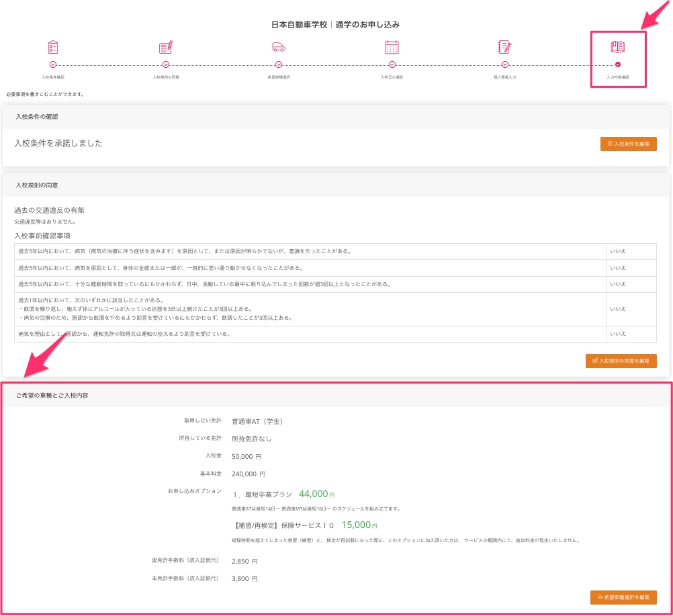Click the checkmark circle under the car icon
673x616 pixels.
(x=279, y=65)
